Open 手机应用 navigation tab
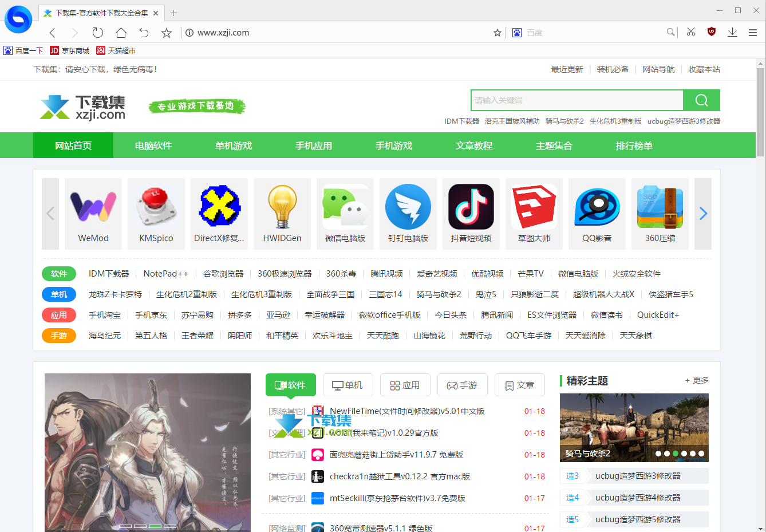766x532 pixels. [x=314, y=145]
